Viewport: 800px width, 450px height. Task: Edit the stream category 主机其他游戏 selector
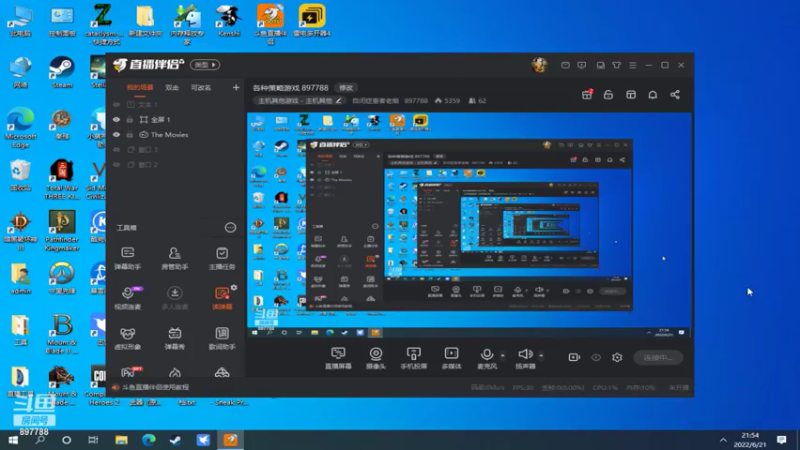pyautogui.click(x=299, y=101)
